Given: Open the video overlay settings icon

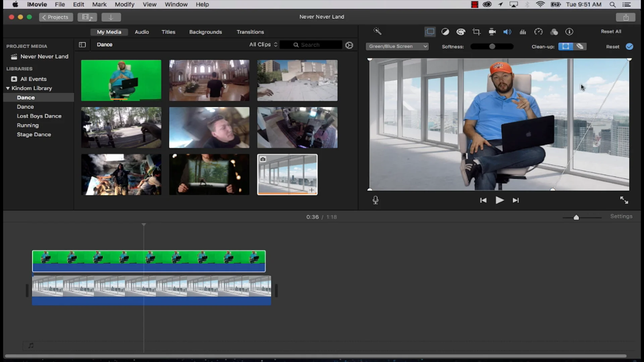Looking at the screenshot, I should coord(430,32).
